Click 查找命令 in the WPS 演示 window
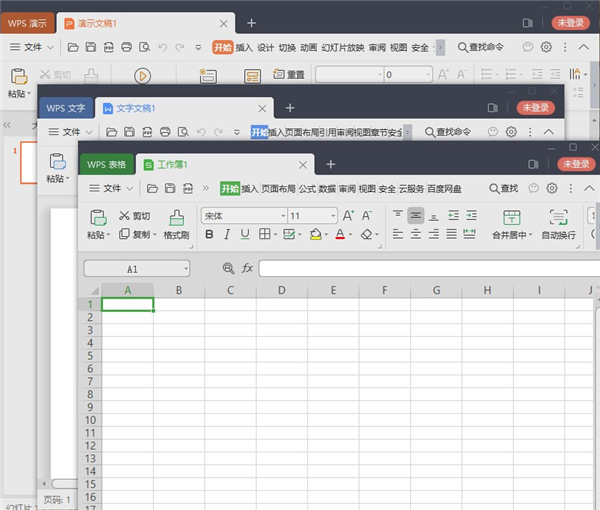The height and width of the screenshot is (510, 600). click(x=481, y=47)
